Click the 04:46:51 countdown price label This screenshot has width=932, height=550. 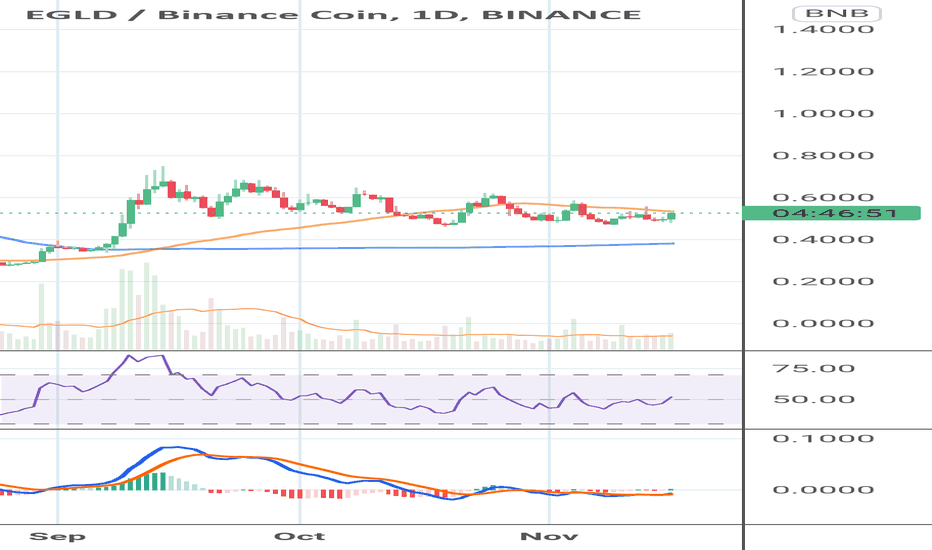click(x=832, y=213)
